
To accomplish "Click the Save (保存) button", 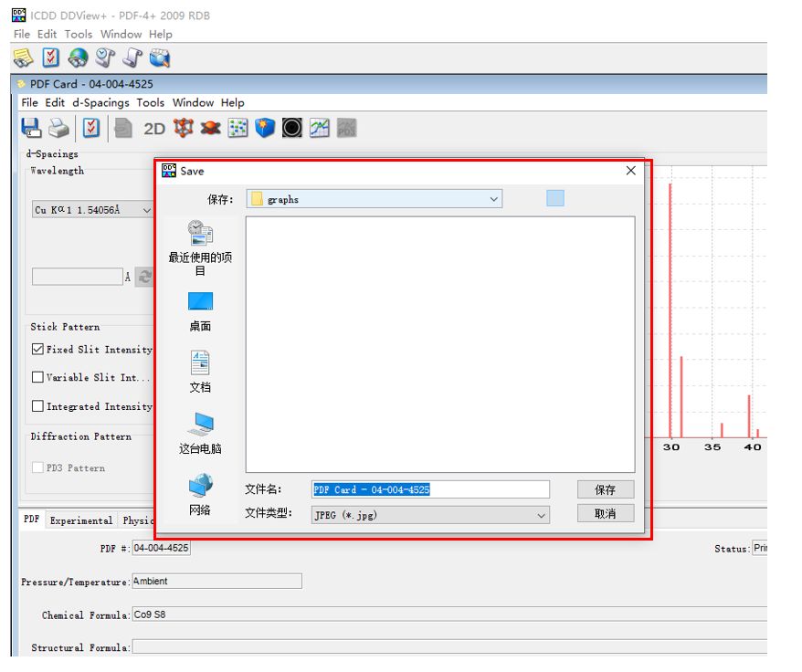I will 606,490.
